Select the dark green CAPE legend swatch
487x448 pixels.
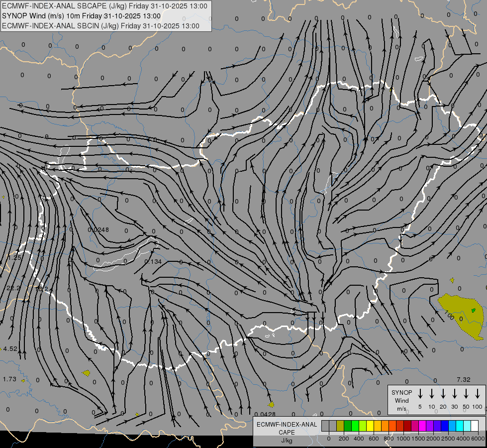(348, 426)
